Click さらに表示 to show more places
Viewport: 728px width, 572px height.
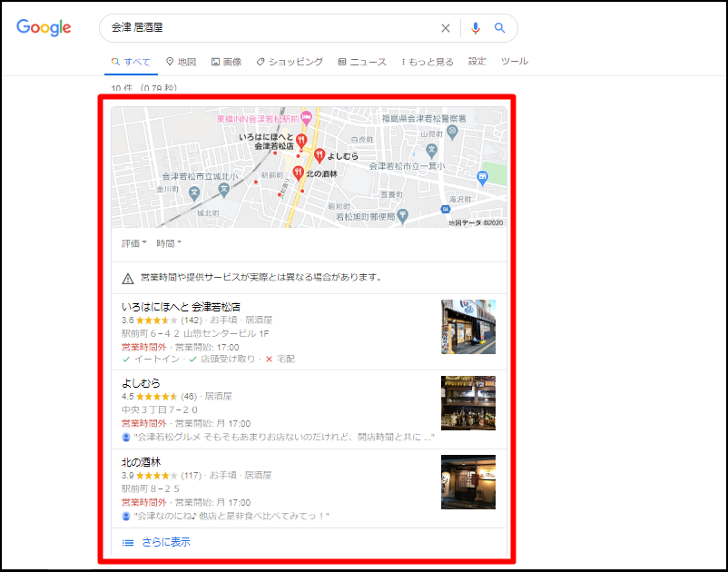click(x=166, y=542)
